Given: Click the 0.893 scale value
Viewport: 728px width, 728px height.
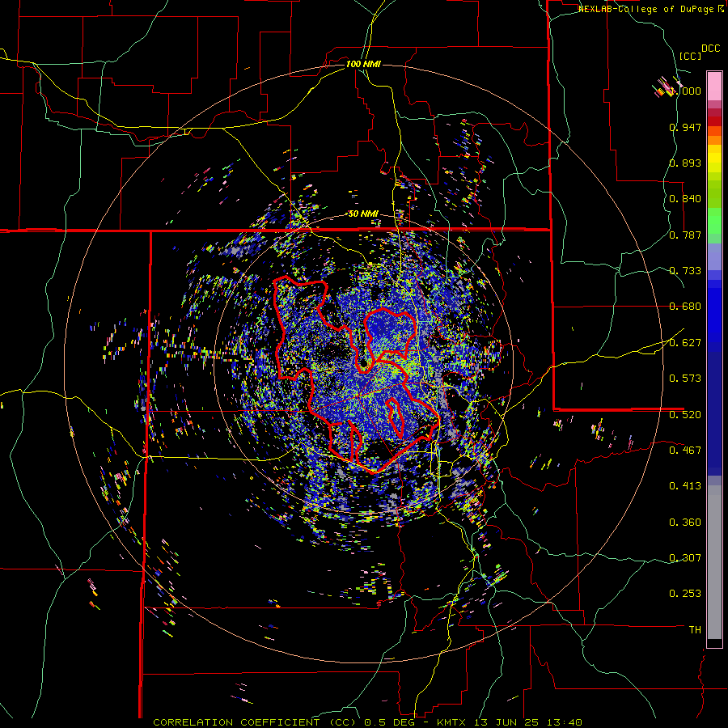Looking at the screenshot, I should 685,163.
